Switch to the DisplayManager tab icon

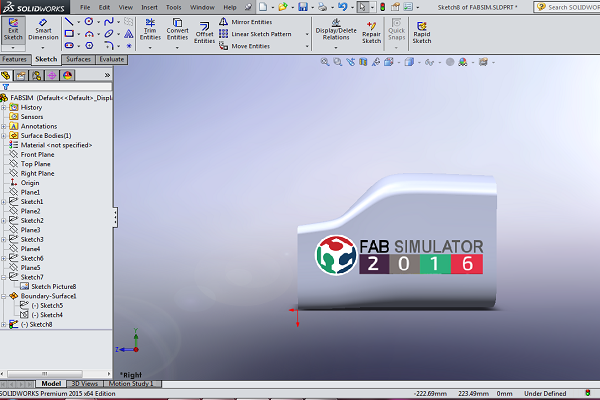68,75
